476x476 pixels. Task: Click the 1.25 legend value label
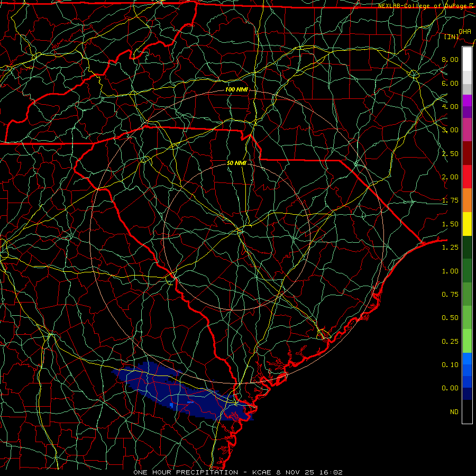click(450, 248)
